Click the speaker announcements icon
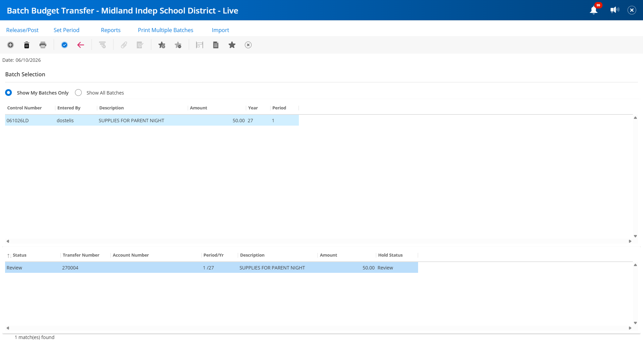 pos(615,10)
